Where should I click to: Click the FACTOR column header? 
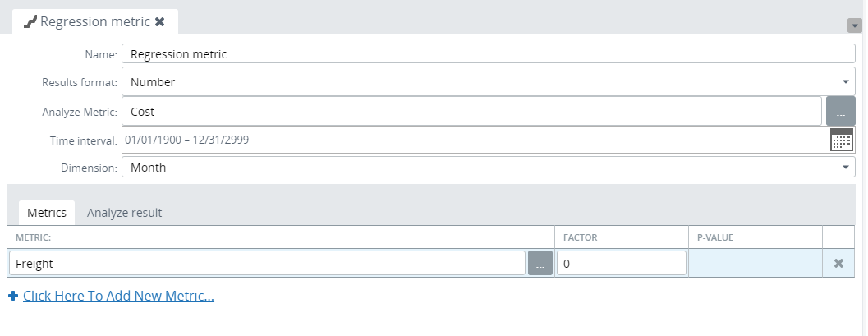tap(580, 237)
